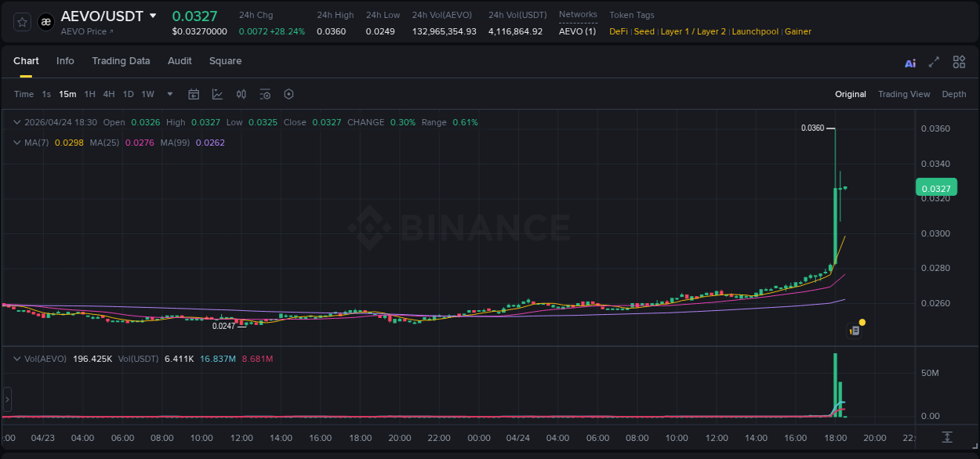This screenshot has width=980, height=459.
Task: Select the 1D timeframe
Action: click(128, 94)
